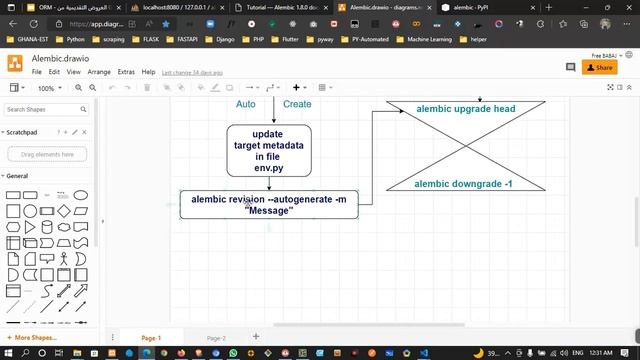Image resolution: width=640 pixels, height=360 pixels.
Task: Open the Python bookmarks folder
Action: coord(70,40)
